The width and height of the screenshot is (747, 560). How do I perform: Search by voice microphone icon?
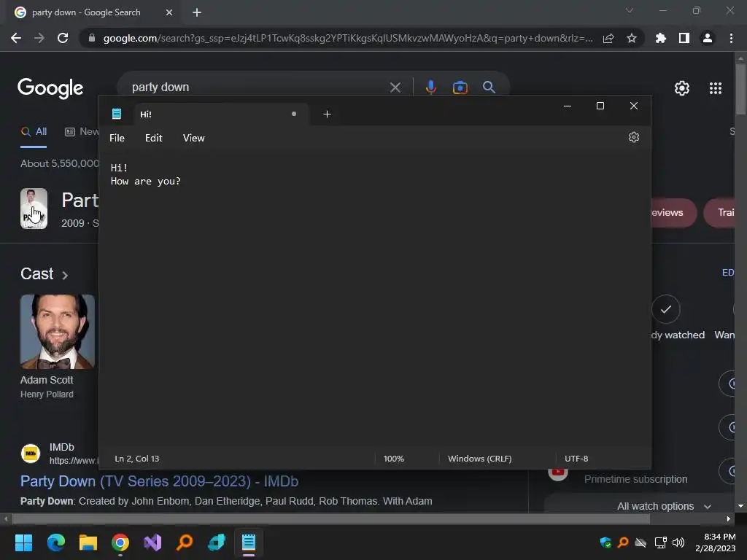(430, 87)
